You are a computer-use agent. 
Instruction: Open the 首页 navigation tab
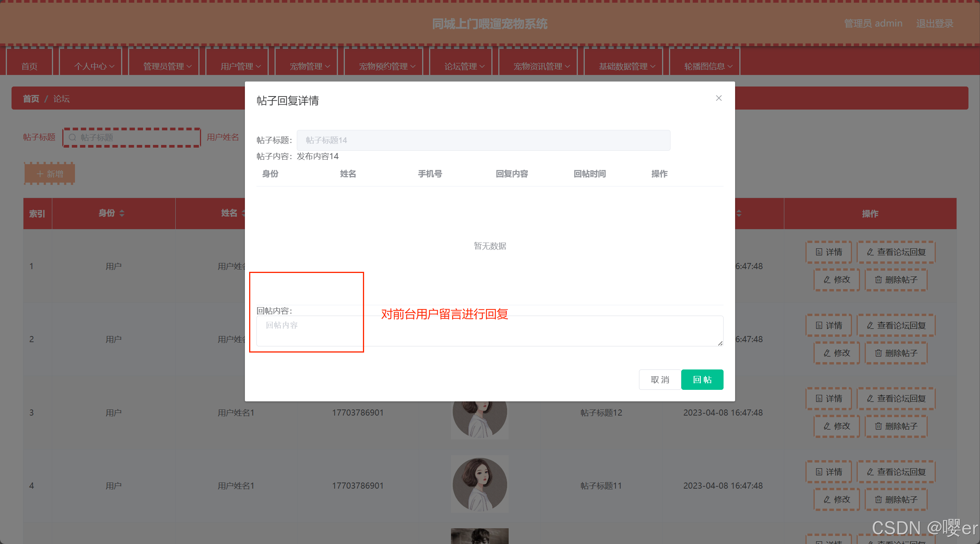29,67
